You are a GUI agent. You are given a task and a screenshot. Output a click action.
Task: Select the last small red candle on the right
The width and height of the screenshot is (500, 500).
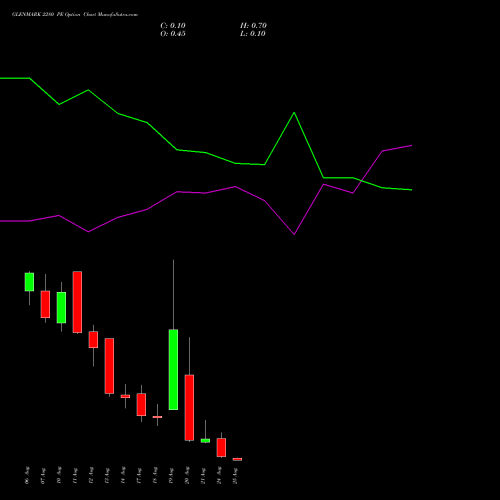tap(237, 459)
